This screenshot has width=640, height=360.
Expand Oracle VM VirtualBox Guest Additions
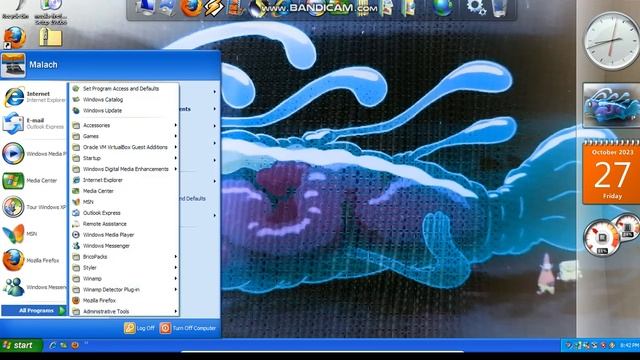124,147
